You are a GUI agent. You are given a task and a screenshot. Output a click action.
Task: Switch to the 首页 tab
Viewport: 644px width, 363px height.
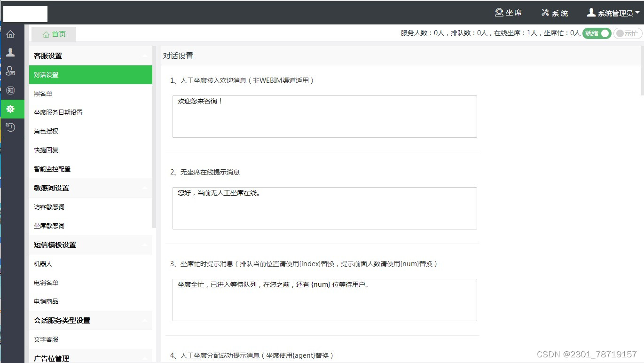click(x=54, y=34)
